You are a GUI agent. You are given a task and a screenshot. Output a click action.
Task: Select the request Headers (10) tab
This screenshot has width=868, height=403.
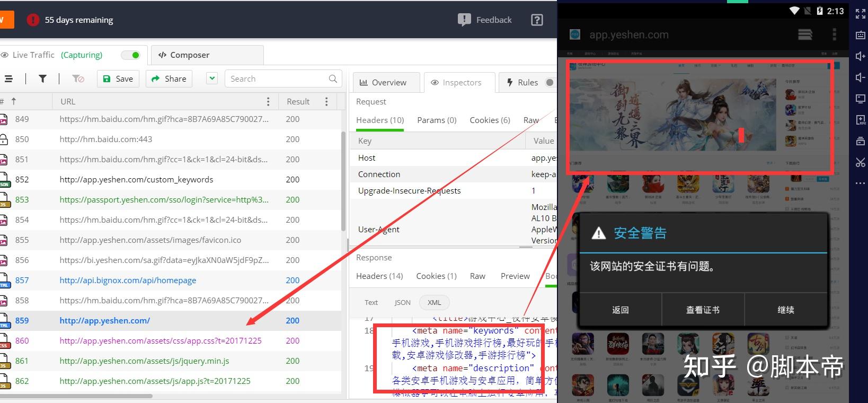tap(380, 120)
